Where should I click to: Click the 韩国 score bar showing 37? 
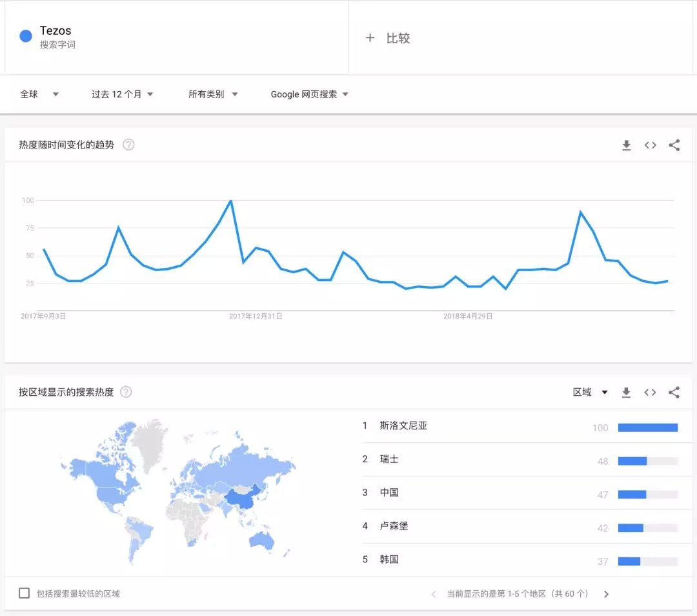point(648,561)
